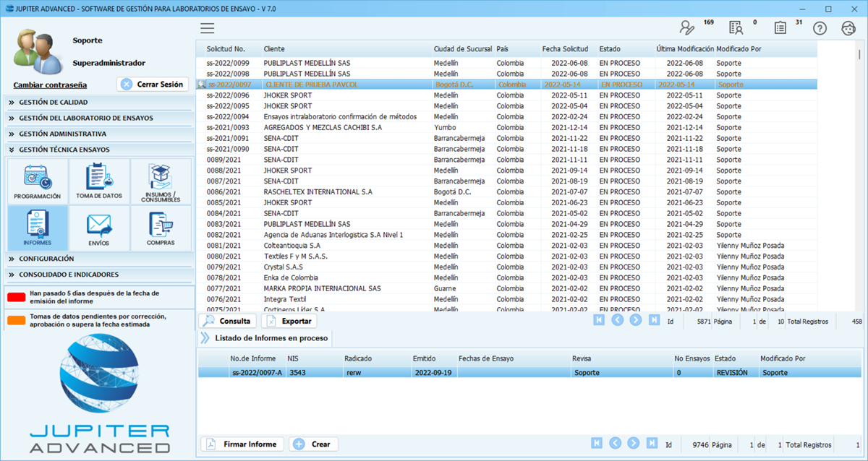The width and height of the screenshot is (868, 461).
Task: Expand Gestión de Calidad section
Action: tap(54, 103)
